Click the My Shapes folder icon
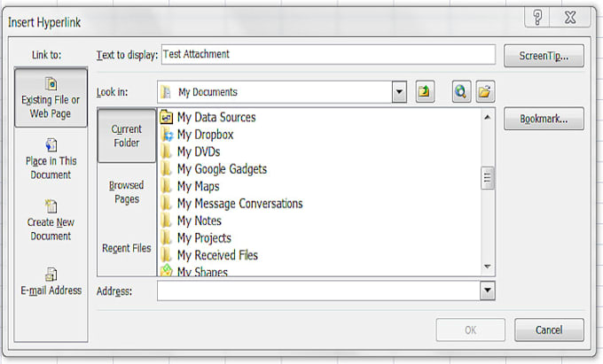This screenshot has width=603, height=364. [x=167, y=270]
